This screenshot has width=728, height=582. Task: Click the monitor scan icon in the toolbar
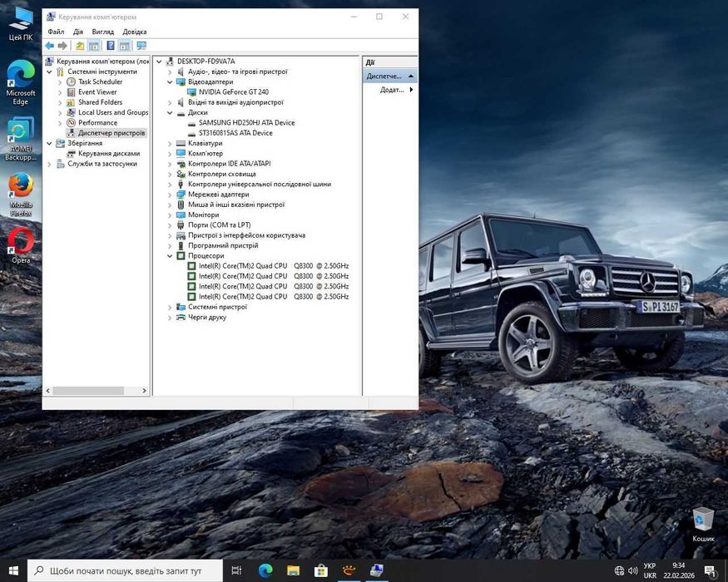tap(141, 46)
